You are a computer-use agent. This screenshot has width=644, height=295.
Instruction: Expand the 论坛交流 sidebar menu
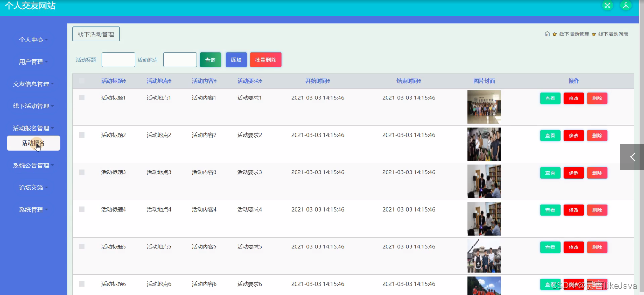(x=33, y=188)
